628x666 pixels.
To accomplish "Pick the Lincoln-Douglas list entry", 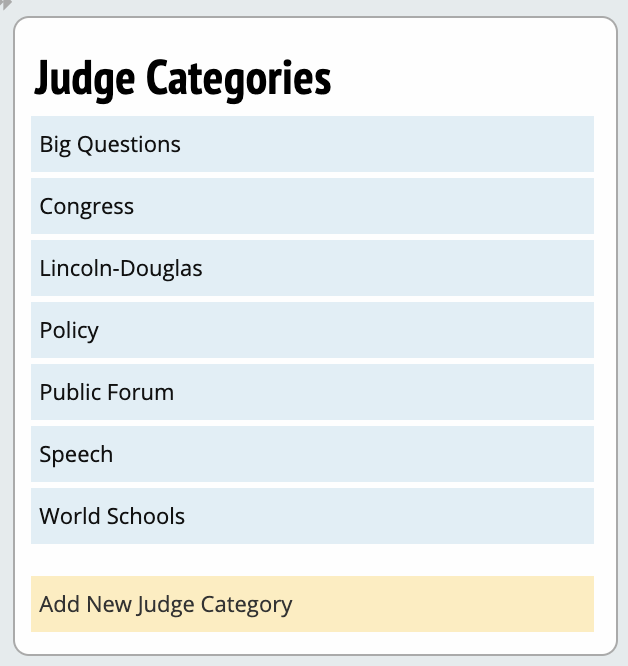I will click(x=312, y=268).
